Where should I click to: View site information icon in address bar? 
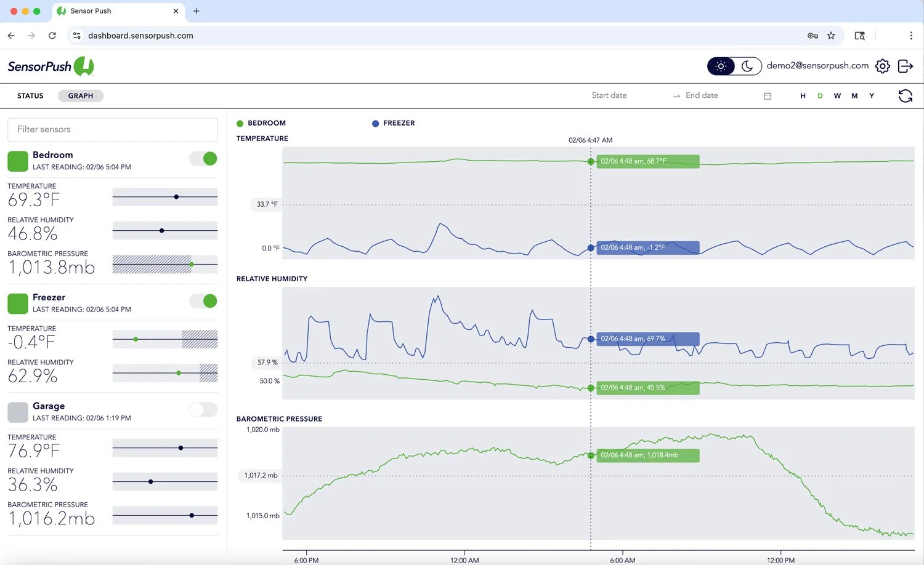[x=77, y=36]
